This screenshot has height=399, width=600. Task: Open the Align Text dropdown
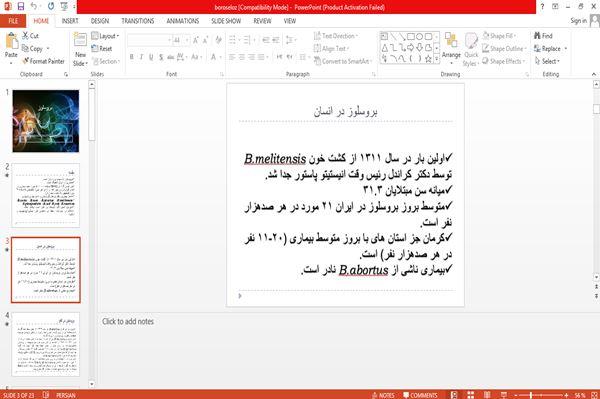click(x=331, y=49)
